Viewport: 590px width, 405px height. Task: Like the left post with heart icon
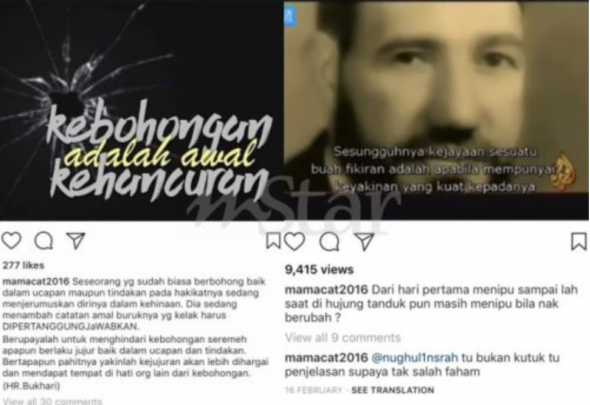[x=11, y=241]
